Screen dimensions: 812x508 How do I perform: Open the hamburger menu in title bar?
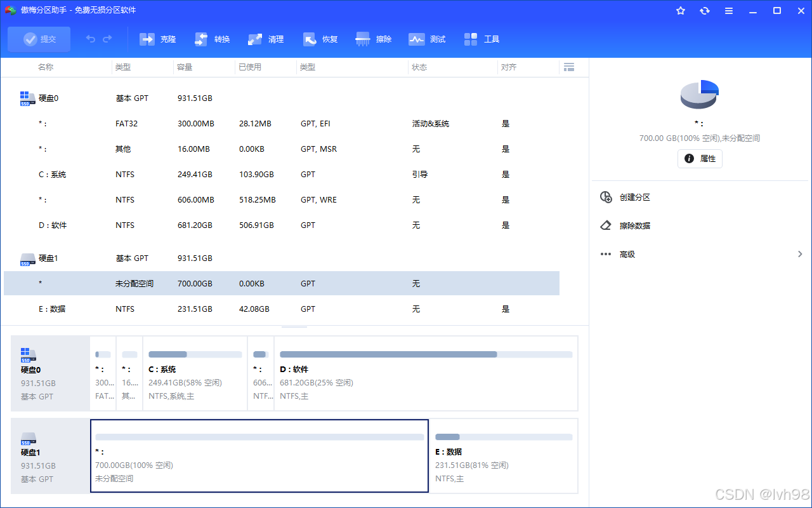coord(729,11)
